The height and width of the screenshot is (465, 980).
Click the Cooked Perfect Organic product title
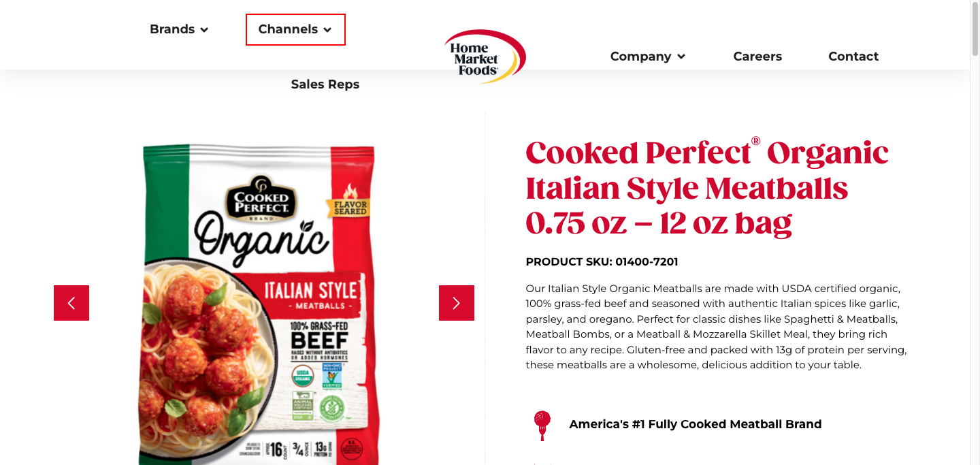[x=707, y=188]
